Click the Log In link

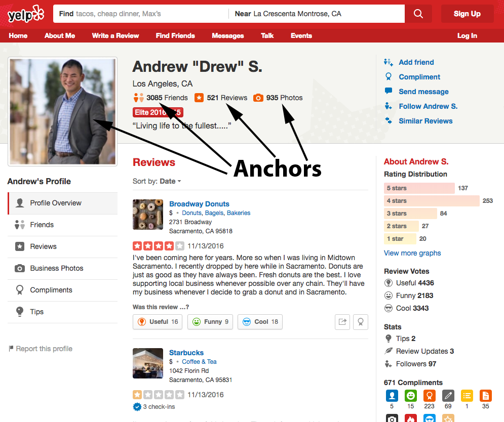(x=467, y=35)
